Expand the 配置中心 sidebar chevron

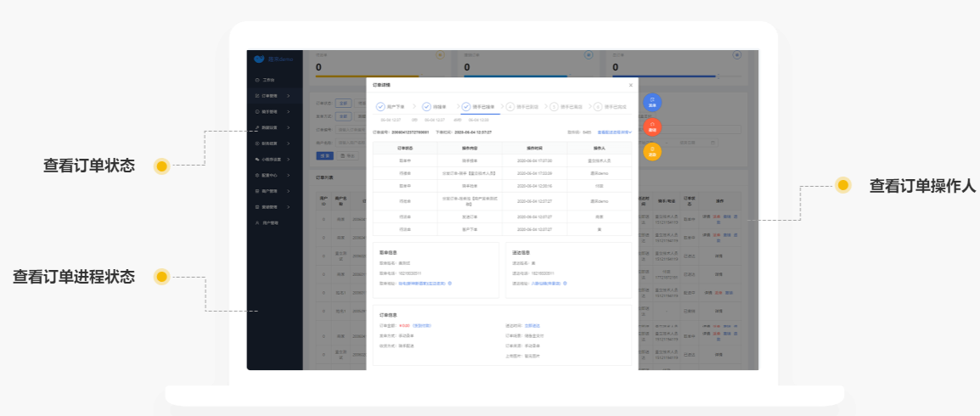pos(288,175)
